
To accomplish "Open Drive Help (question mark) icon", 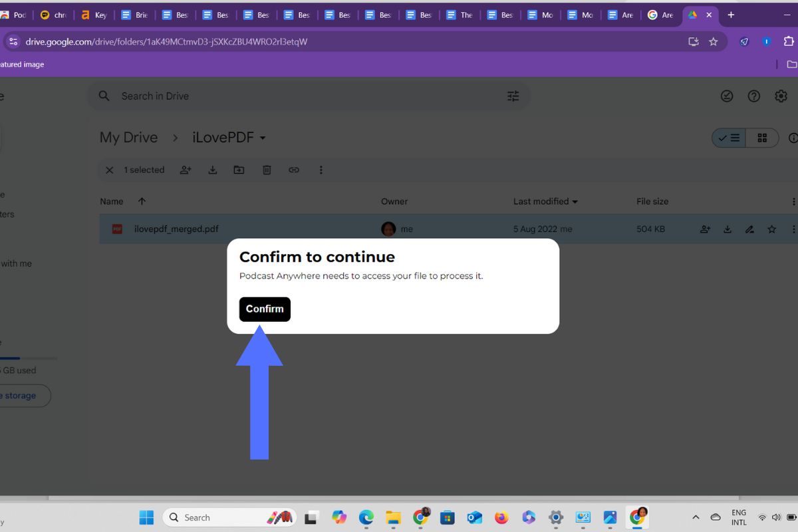I will tap(753, 96).
